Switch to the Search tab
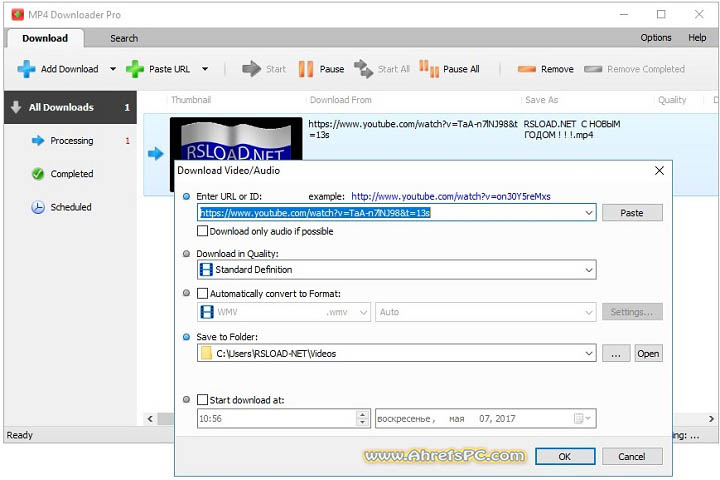 point(124,39)
